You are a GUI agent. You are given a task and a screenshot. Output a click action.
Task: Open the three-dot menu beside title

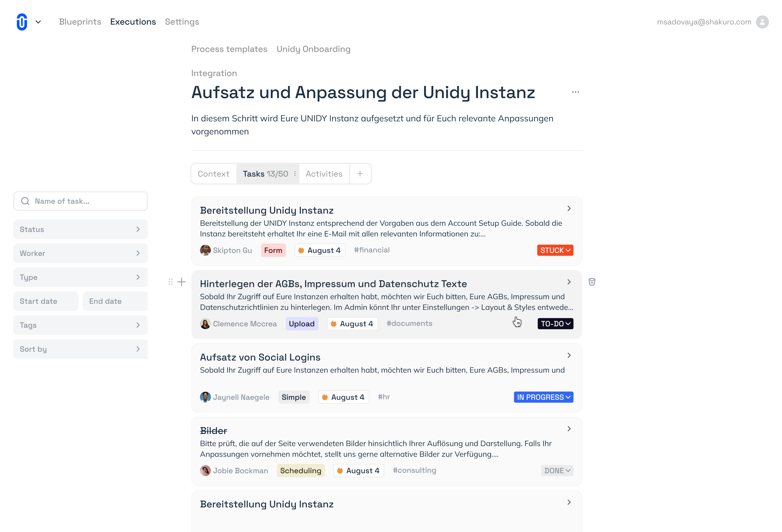click(x=576, y=92)
